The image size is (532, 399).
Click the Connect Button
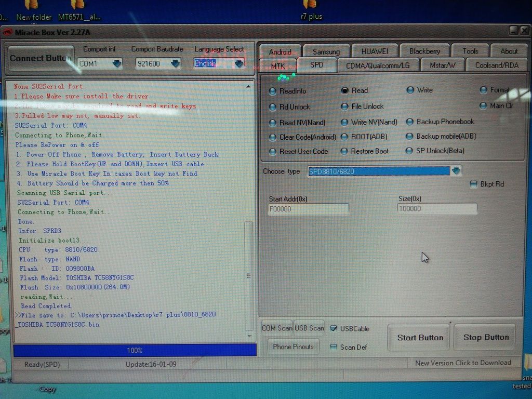click(x=41, y=58)
